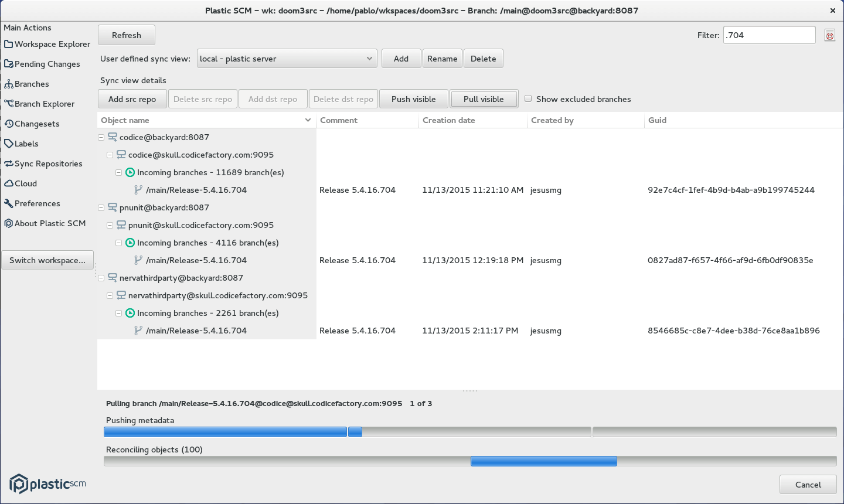This screenshot has height=504, width=844.
Task: Click the pnunit@backyard:8087 server icon
Action: point(113,207)
